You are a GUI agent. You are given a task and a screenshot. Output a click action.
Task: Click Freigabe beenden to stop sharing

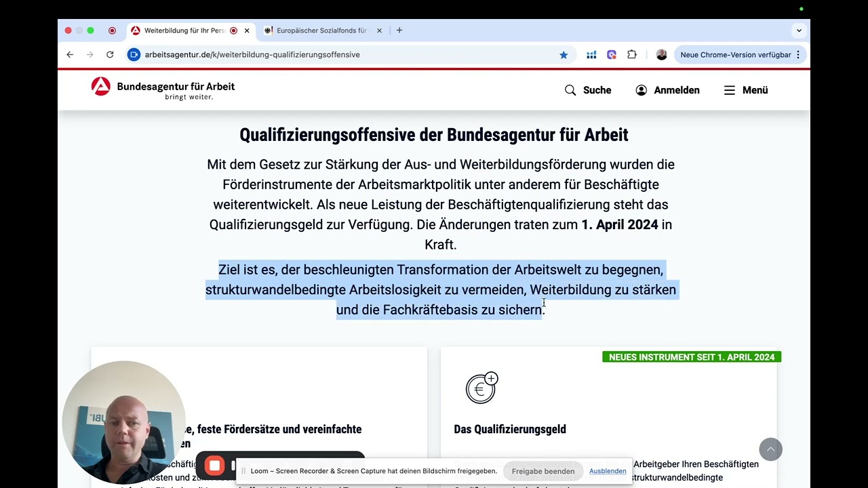point(543,471)
